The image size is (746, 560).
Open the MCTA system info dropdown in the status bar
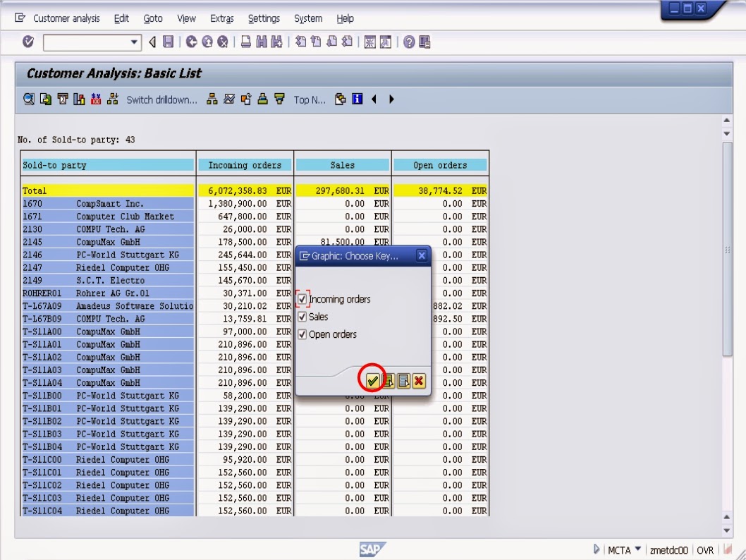(x=638, y=549)
